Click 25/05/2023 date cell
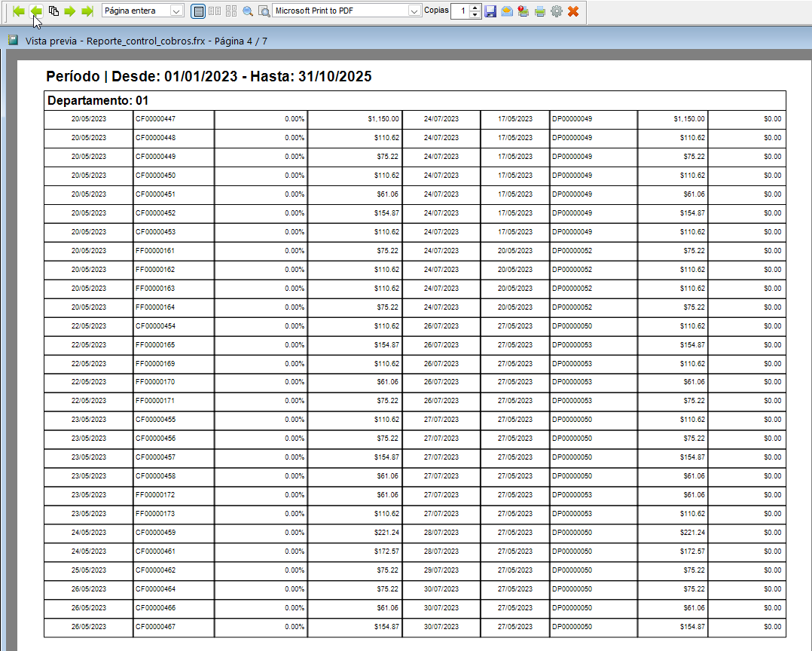The width and height of the screenshot is (812, 651). 89,570
